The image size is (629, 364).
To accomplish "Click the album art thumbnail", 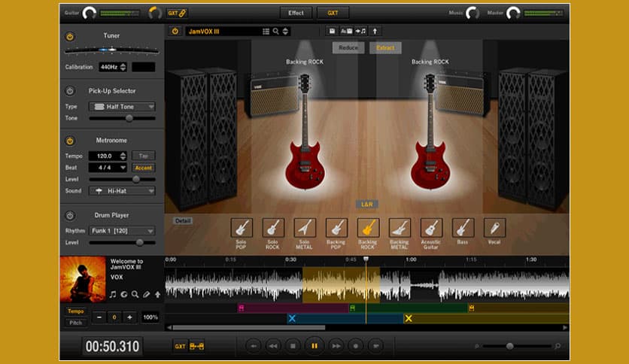I will (x=83, y=280).
